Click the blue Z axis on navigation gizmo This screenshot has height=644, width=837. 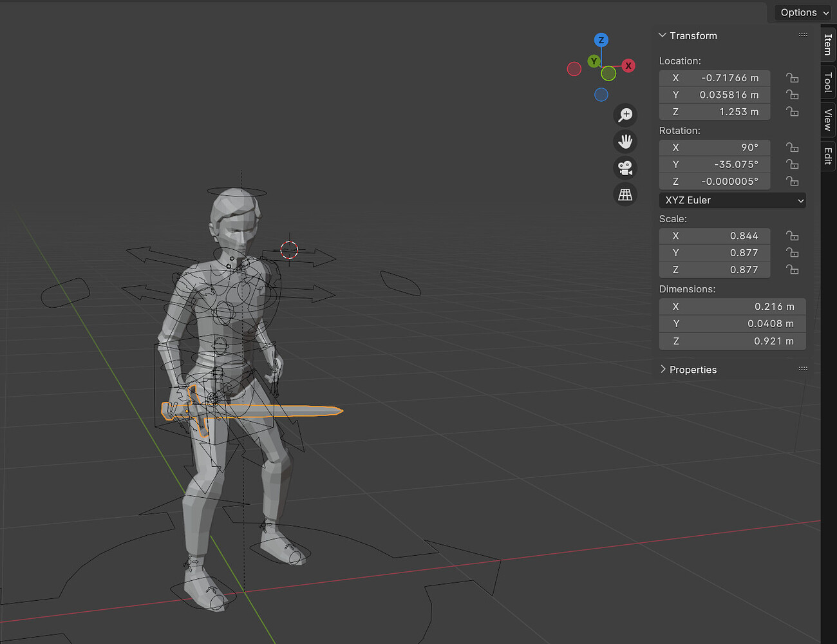pos(601,39)
